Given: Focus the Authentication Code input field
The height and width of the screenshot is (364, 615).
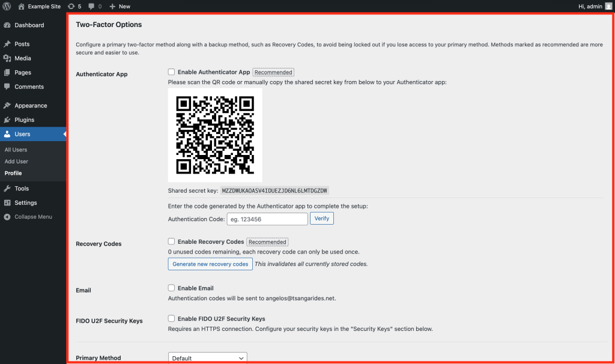Looking at the screenshot, I should 267,219.
